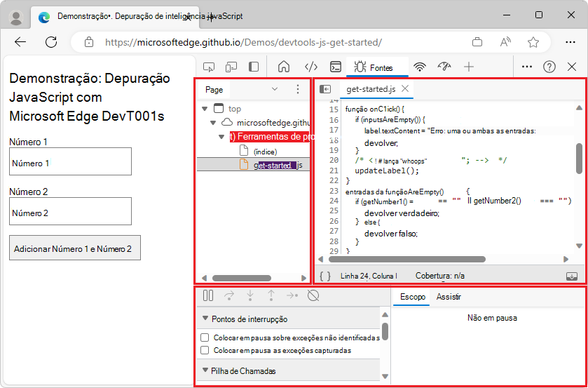
Task: Click the pretty print braces icon
Action: 325,276
